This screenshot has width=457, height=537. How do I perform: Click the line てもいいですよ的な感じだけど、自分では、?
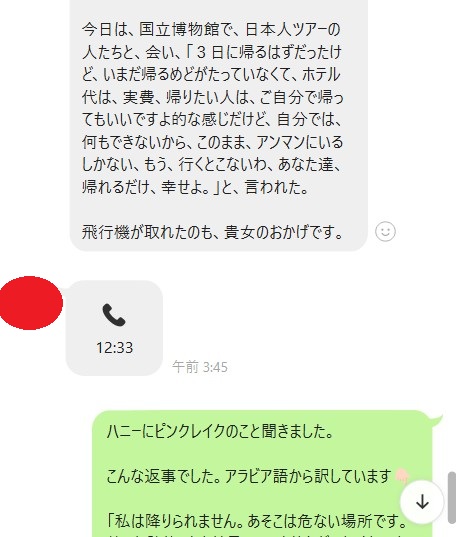(x=212, y=120)
